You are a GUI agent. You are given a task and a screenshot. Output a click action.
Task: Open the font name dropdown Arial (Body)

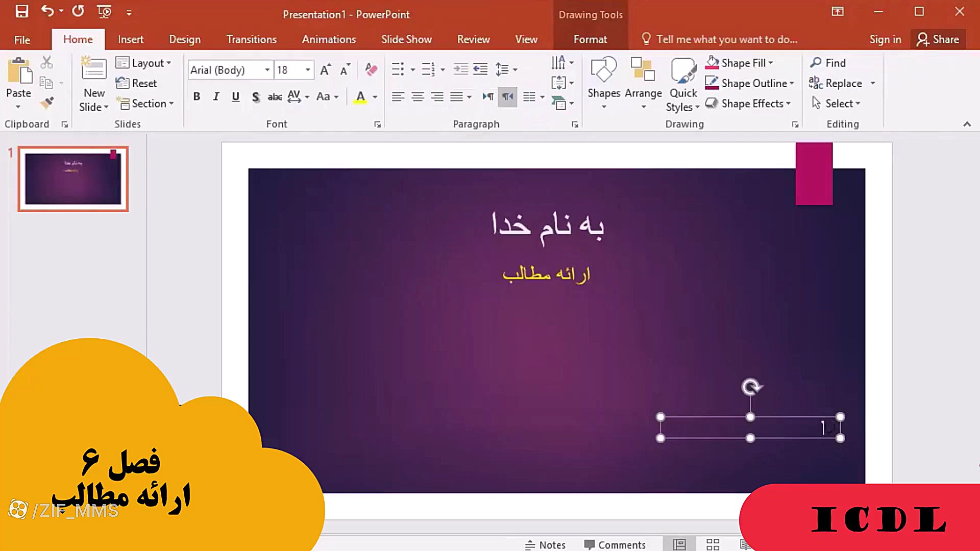coord(267,70)
